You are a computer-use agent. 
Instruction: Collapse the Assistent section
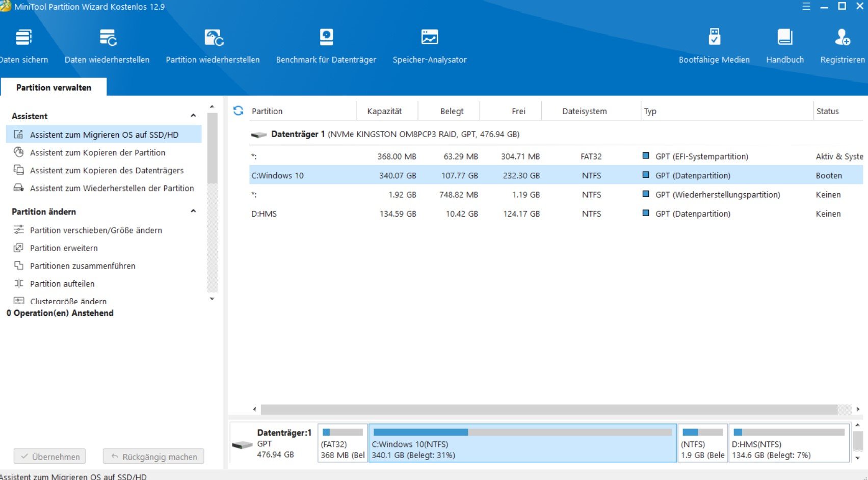click(193, 116)
